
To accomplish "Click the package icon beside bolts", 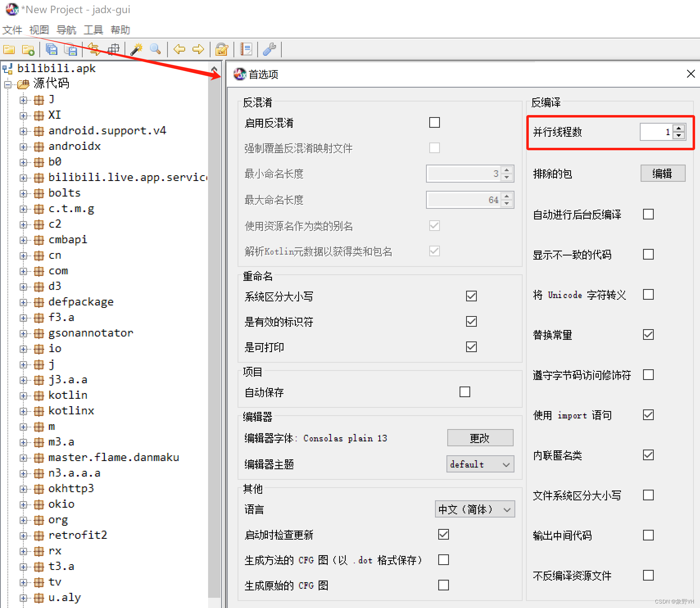I will pos(39,193).
